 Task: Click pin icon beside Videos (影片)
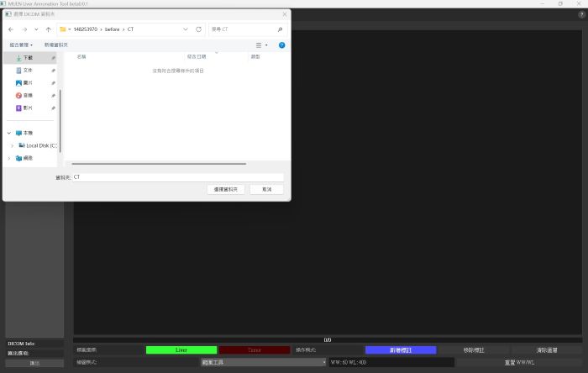pyautogui.click(x=53, y=108)
